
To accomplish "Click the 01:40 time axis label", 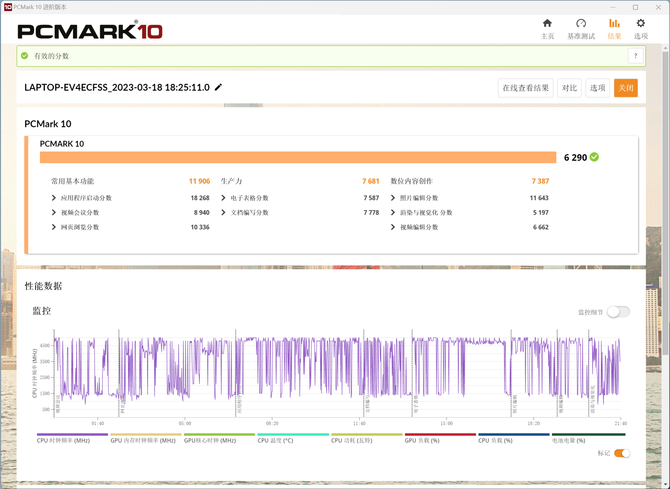I will tap(98, 423).
